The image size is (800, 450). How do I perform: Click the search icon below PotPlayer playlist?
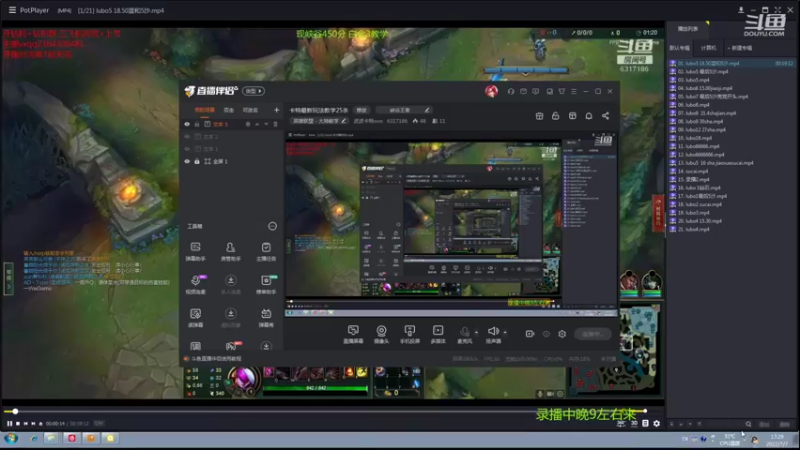(x=748, y=424)
